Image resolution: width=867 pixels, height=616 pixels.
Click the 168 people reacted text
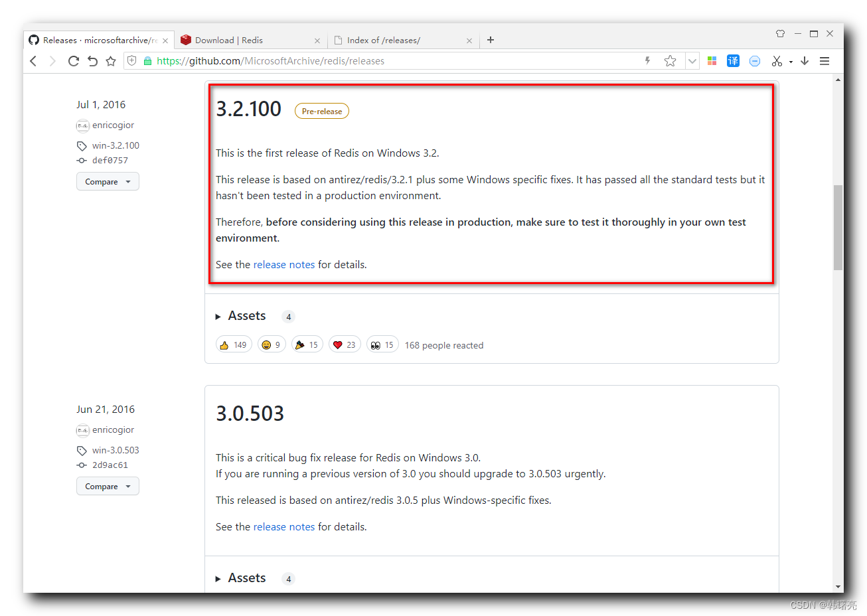click(x=444, y=345)
